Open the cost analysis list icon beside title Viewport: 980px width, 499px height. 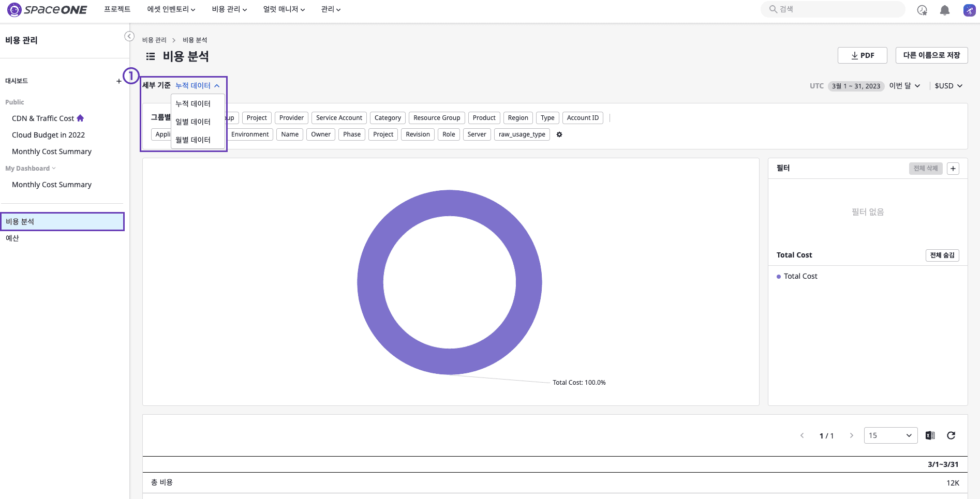coord(151,56)
